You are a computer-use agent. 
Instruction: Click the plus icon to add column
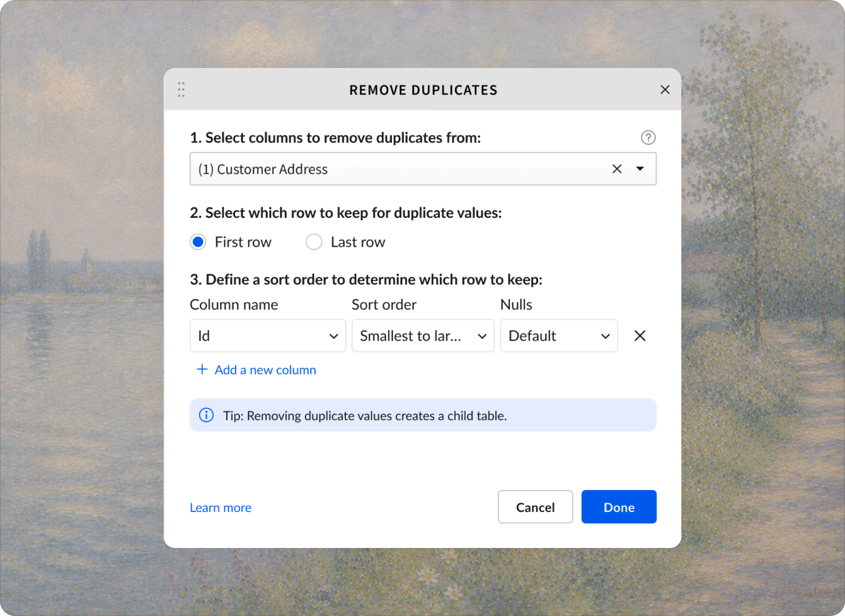pos(202,369)
